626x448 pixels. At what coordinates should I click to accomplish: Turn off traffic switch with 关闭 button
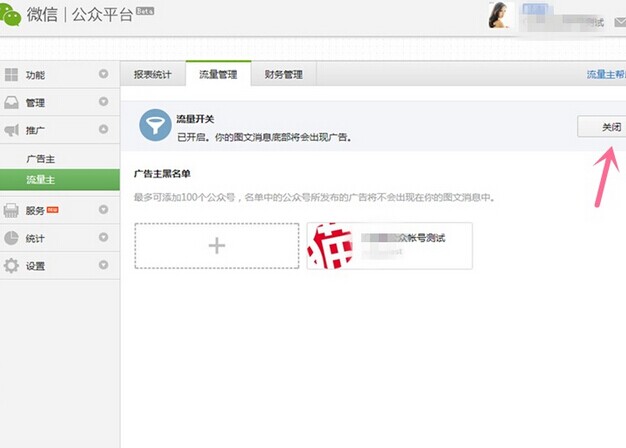(601, 128)
